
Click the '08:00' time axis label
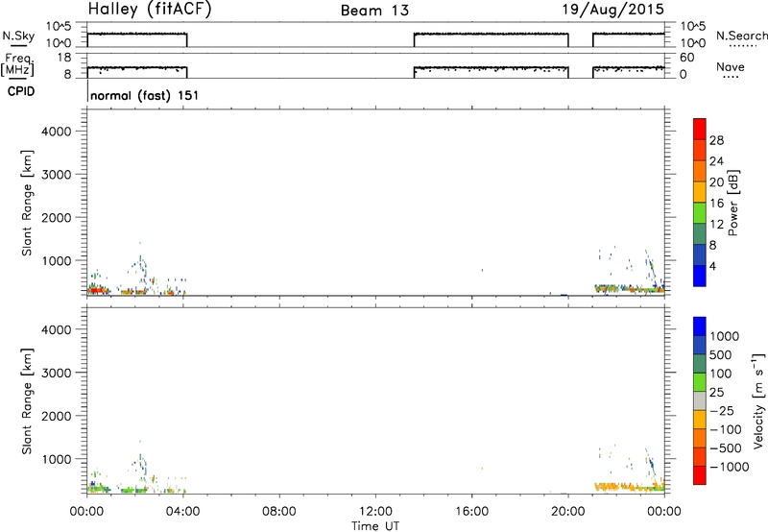pos(279,512)
